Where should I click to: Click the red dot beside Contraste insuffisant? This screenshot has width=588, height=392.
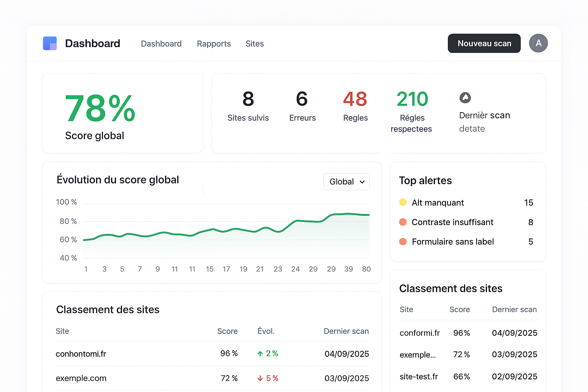pyautogui.click(x=403, y=222)
